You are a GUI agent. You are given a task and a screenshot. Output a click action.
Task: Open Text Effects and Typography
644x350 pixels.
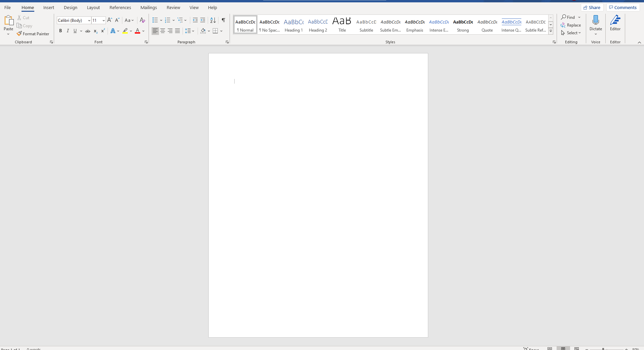[113, 31]
